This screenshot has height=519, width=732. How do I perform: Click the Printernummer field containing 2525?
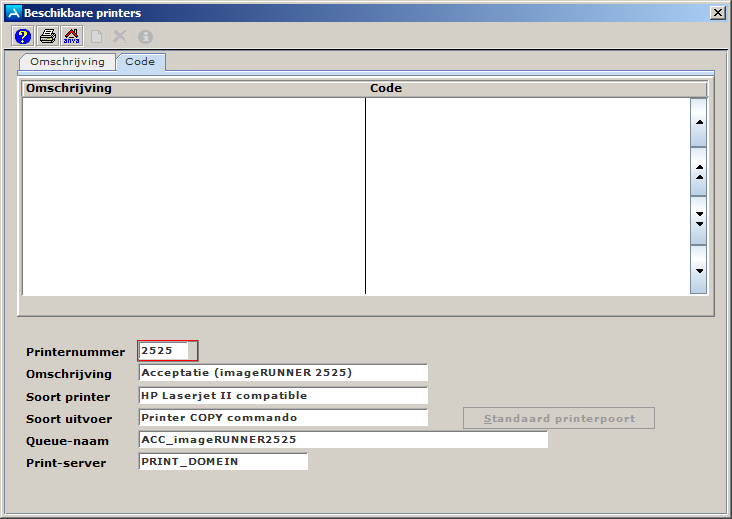168,351
